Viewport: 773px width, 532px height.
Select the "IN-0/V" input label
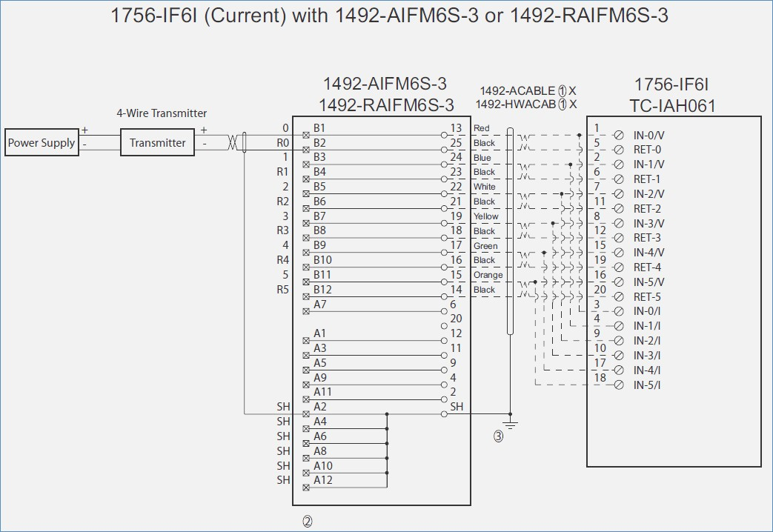click(648, 136)
